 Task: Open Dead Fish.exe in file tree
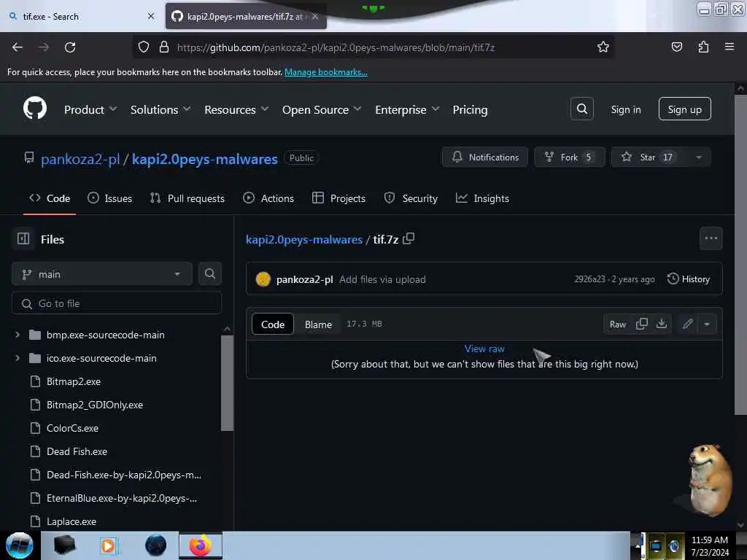[x=76, y=451]
